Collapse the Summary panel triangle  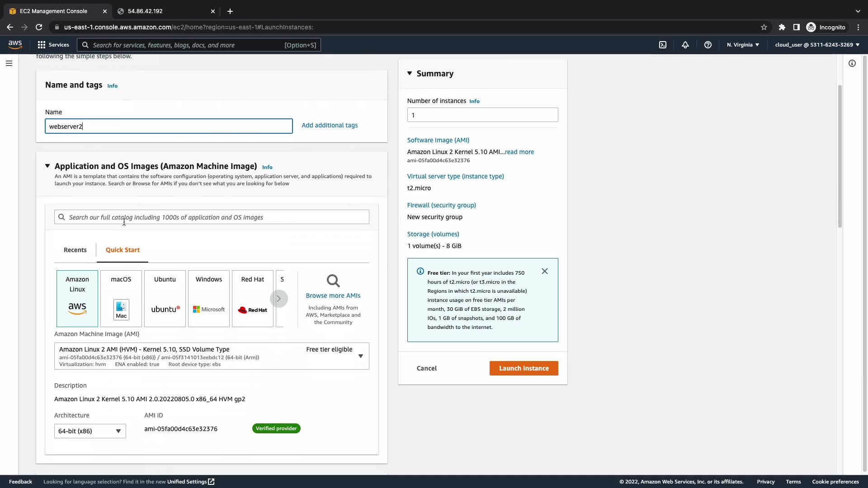410,73
